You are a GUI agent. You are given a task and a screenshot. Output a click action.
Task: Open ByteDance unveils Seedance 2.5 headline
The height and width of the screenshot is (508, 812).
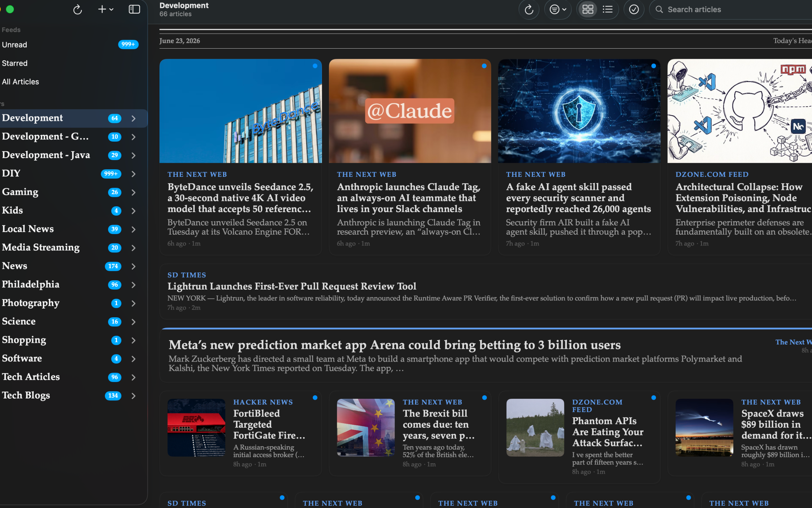240,198
